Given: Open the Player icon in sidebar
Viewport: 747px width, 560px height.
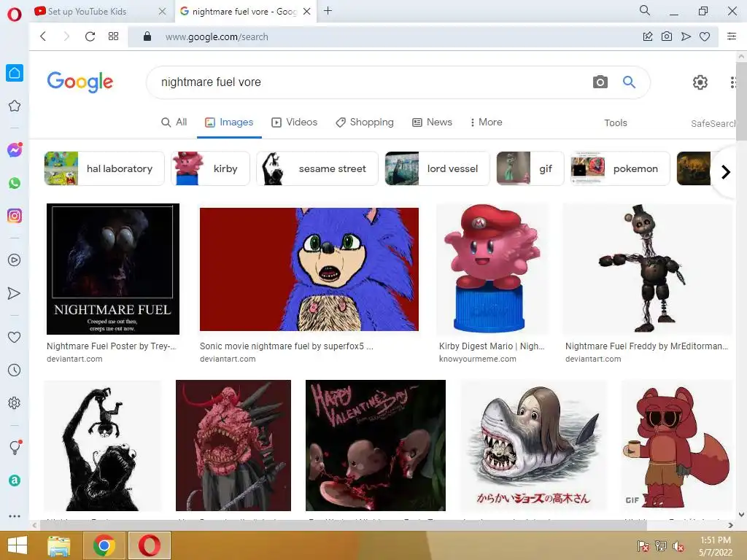Looking at the screenshot, I should [15, 260].
